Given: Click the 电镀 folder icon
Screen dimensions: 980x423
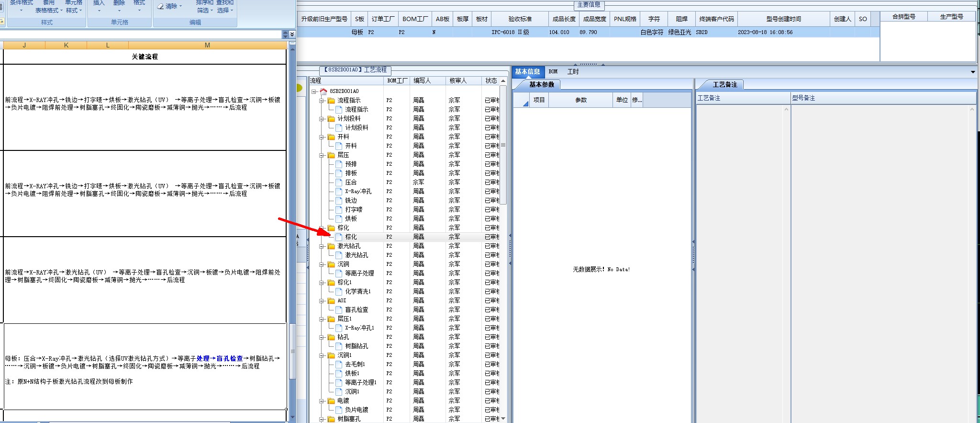Looking at the screenshot, I should 331,400.
